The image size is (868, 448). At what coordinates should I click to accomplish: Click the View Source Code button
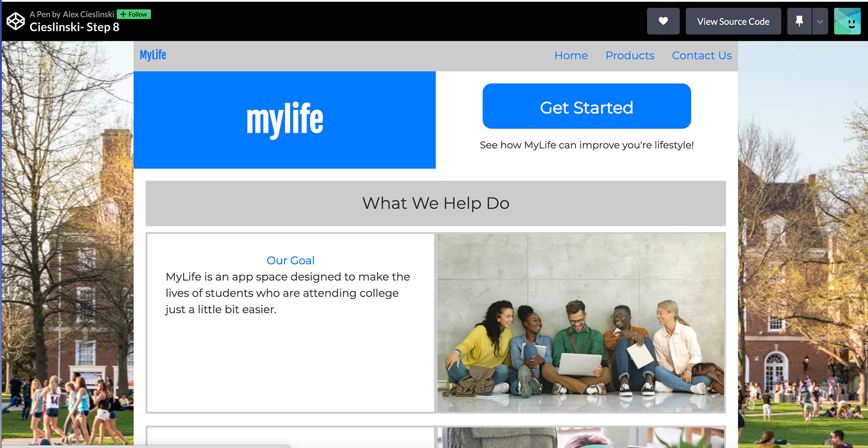(x=733, y=21)
